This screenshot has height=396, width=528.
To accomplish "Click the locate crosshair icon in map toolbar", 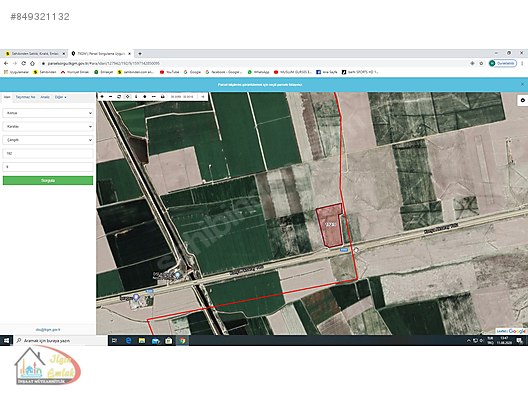I will click(x=128, y=96).
